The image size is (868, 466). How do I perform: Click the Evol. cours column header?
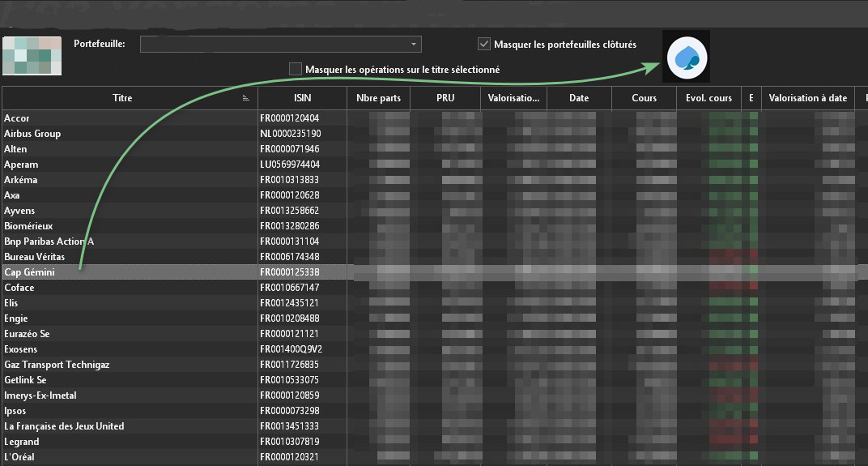click(x=709, y=98)
